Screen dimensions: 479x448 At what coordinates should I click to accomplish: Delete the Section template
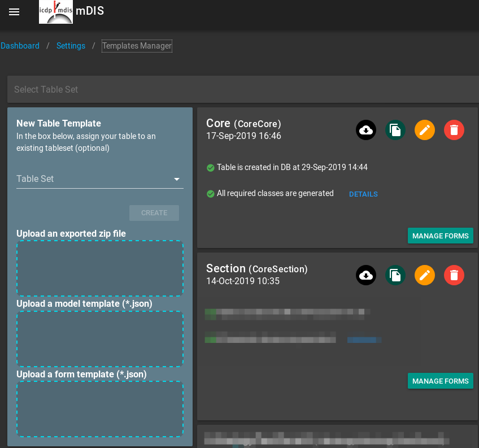pos(454,276)
